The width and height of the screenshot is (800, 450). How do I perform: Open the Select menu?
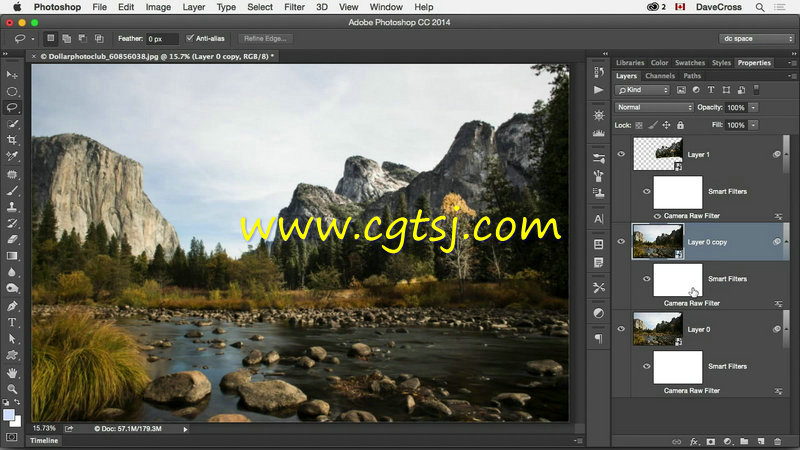point(260,7)
